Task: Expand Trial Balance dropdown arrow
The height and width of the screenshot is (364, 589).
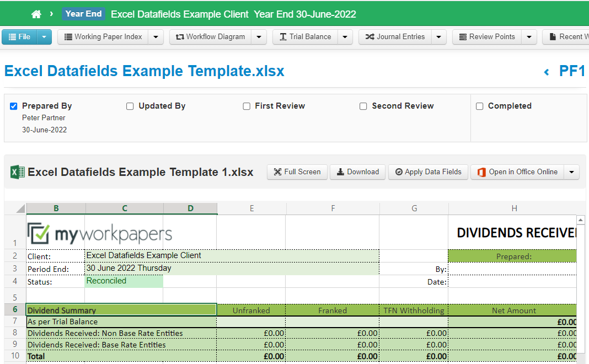Action: tap(345, 37)
